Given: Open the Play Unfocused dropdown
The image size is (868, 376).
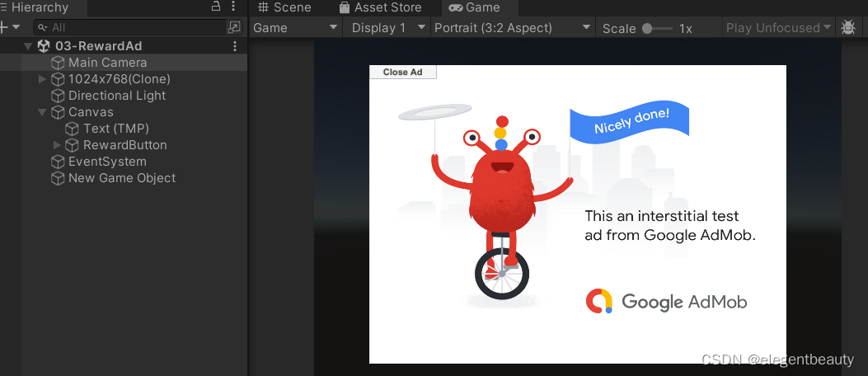Looking at the screenshot, I should coord(778,28).
